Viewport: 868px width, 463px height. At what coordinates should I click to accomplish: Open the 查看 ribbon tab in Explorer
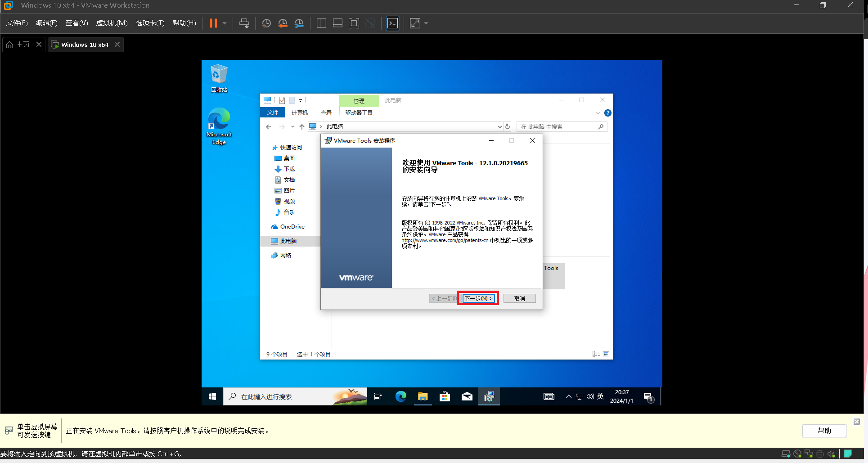point(326,112)
